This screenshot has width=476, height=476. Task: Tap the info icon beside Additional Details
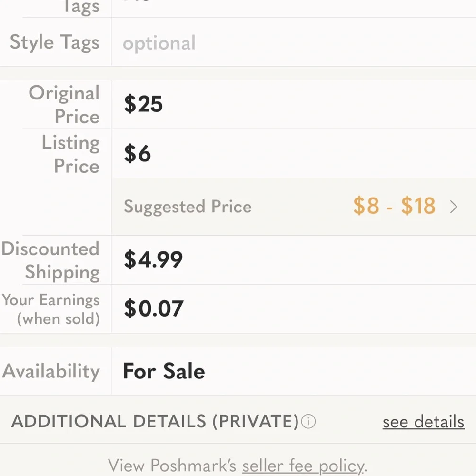click(x=308, y=421)
